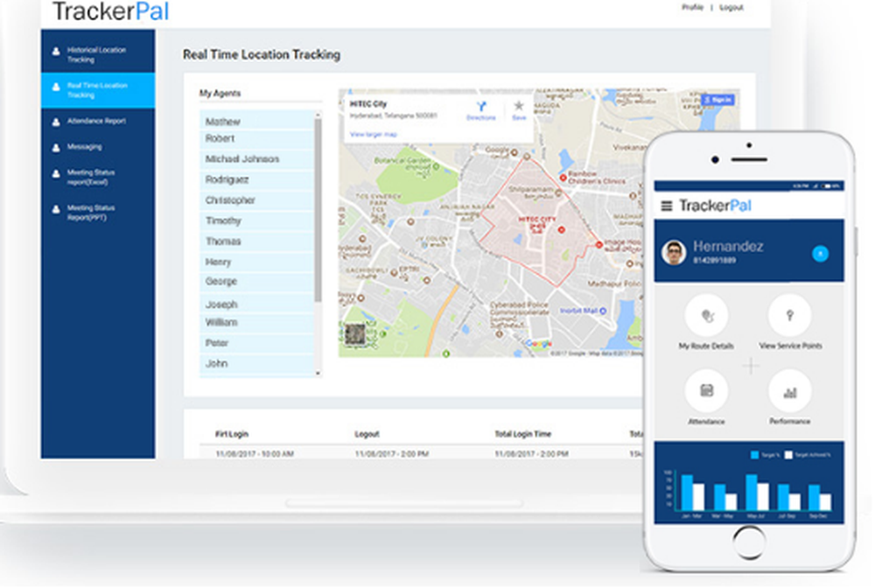Click the Firt Login column header
The image size is (875, 588).
tap(232, 434)
